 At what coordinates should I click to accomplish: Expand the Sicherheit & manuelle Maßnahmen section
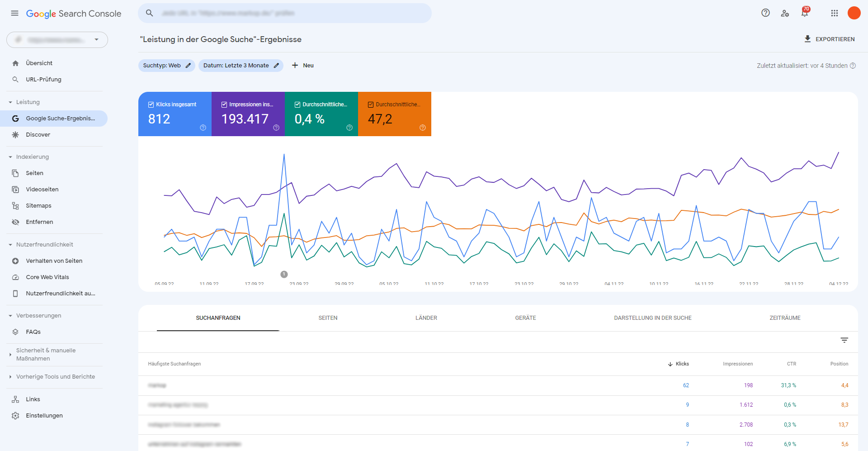click(46, 354)
